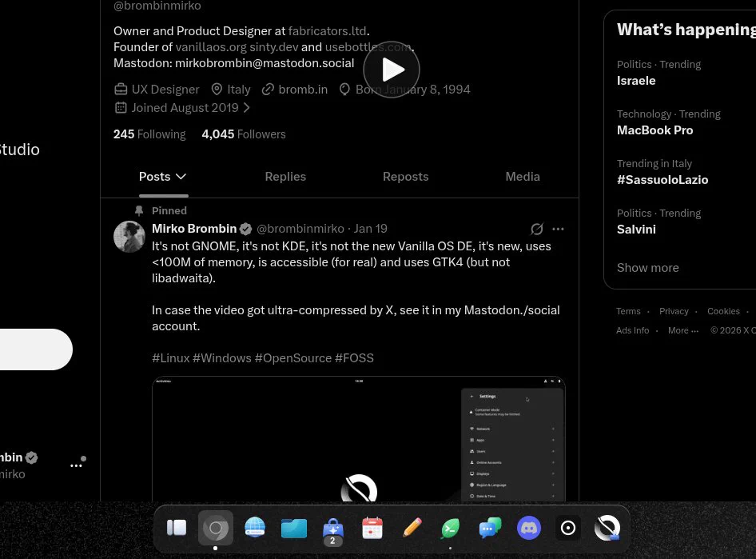Open the #Windows hashtag
Screen dimensions: 756x559
222,358
